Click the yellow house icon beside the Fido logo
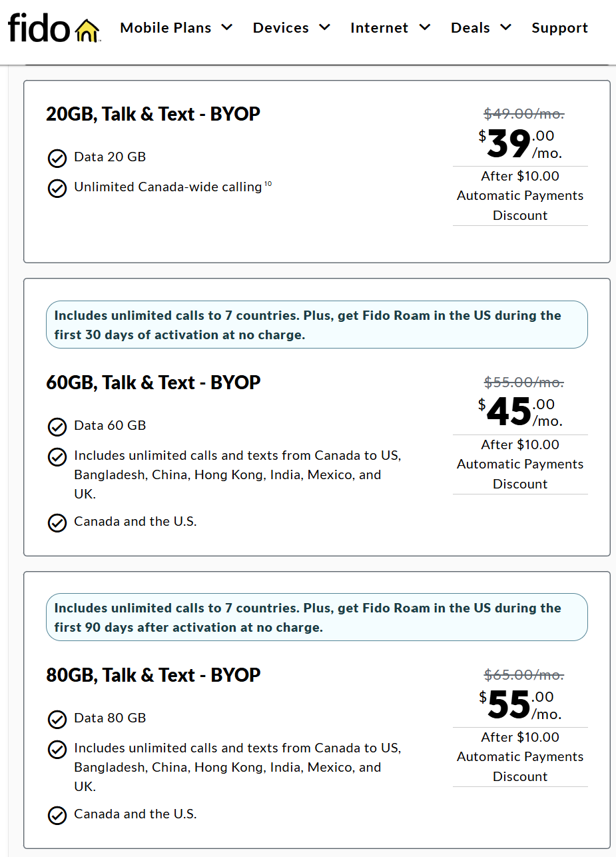This screenshot has width=616, height=857. pyautogui.click(x=85, y=29)
